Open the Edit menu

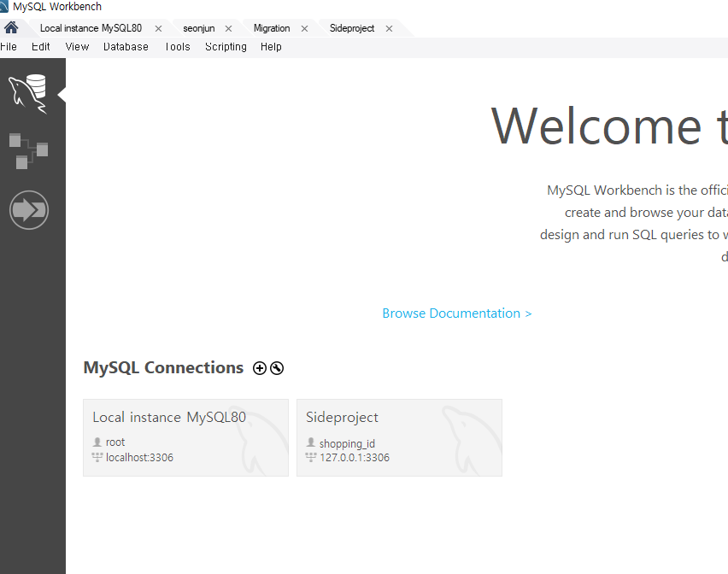(x=41, y=46)
